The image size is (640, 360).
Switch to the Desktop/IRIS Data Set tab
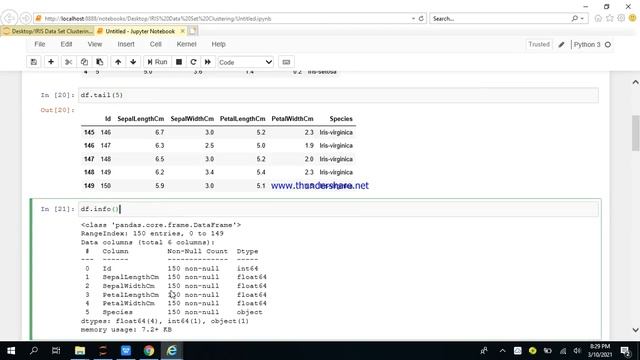(x=47, y=31)
